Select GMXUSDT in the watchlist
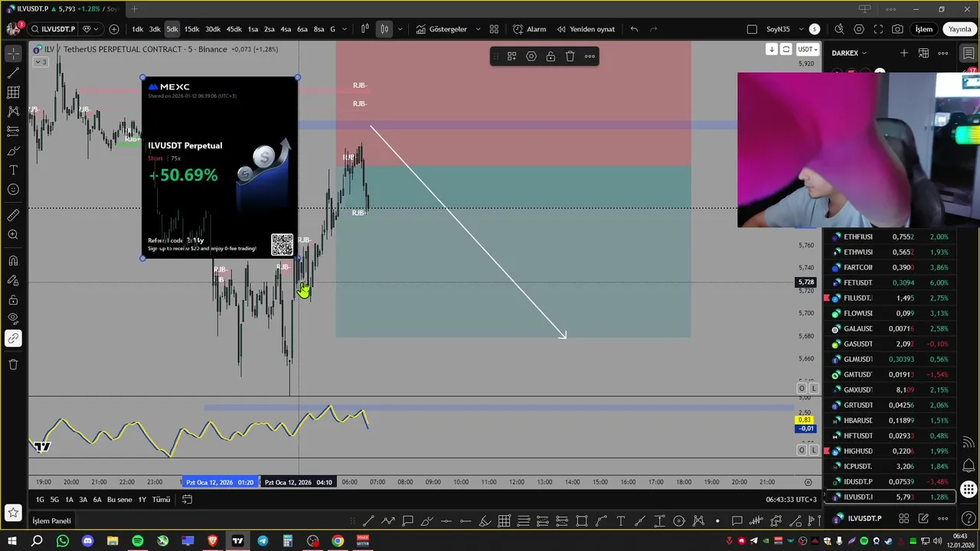 click(x=890, y=390)
